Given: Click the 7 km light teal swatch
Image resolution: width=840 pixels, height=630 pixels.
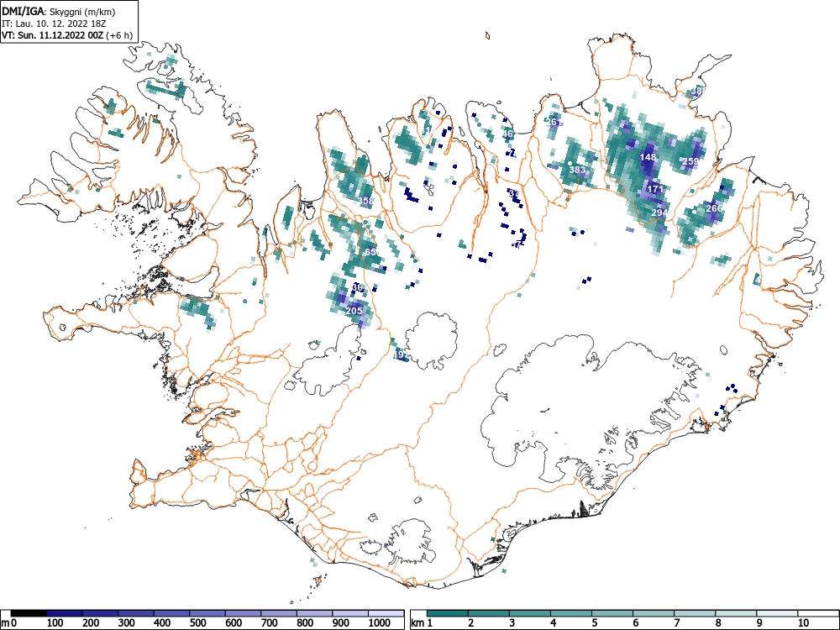Looking at the screenshot, I should coord(695,613).
